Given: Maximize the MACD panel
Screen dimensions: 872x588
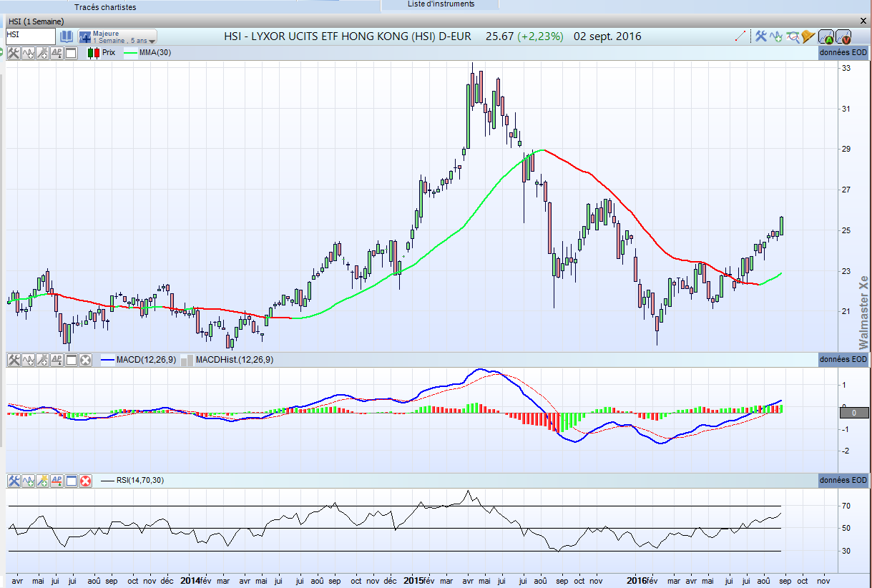Looking at the screenshot, I should coord(71,360).
